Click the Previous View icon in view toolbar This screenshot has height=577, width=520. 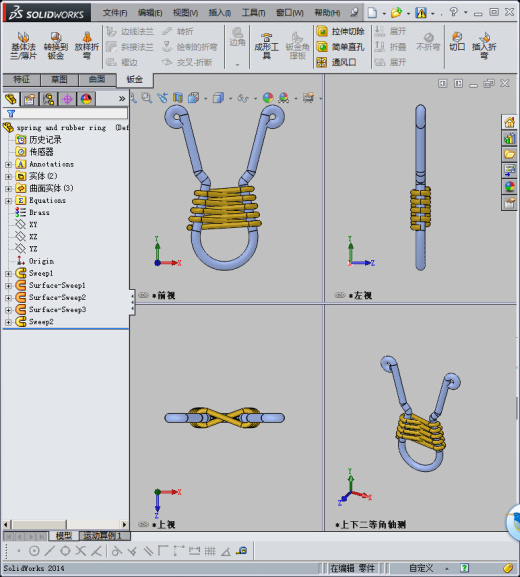[x=162, y=98]
